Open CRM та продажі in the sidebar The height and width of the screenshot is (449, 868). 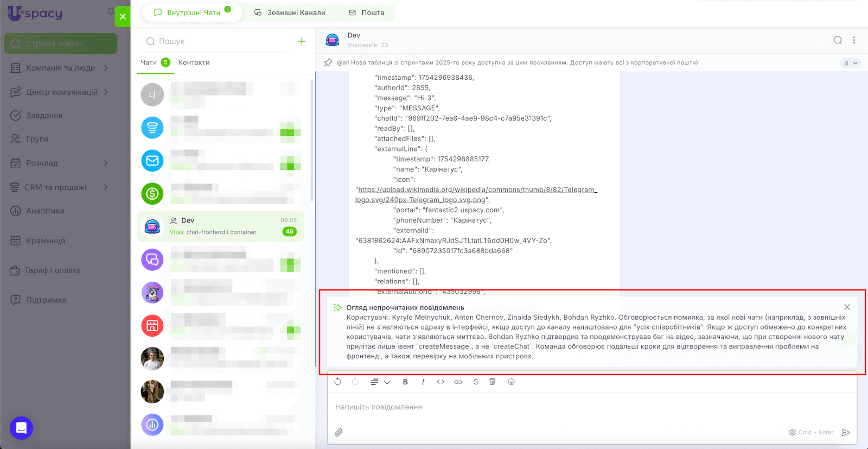coord(48,187)
